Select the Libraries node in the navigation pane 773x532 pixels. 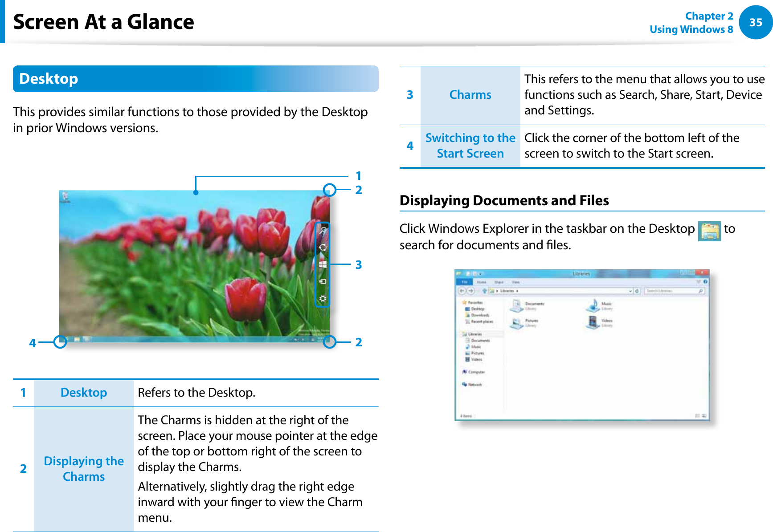[x=472, y=334]
